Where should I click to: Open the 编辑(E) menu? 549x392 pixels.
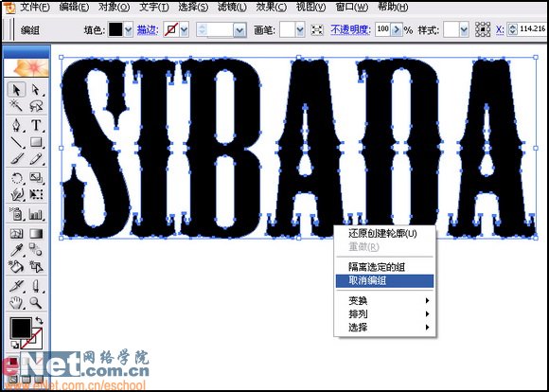pos(74,7)
